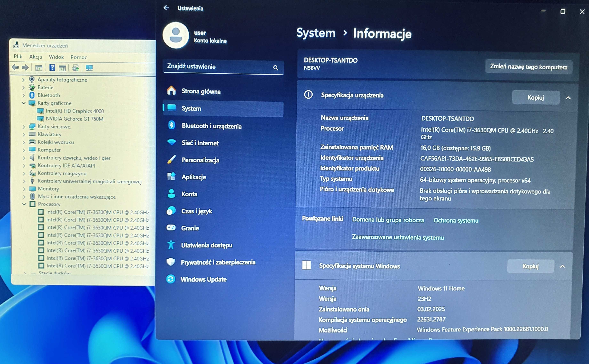The image size is (589, 364).
Task: Click Kopiuj in Specyfikacja systemu Windows
Action: pyautogui.click(x=530, y=266)
